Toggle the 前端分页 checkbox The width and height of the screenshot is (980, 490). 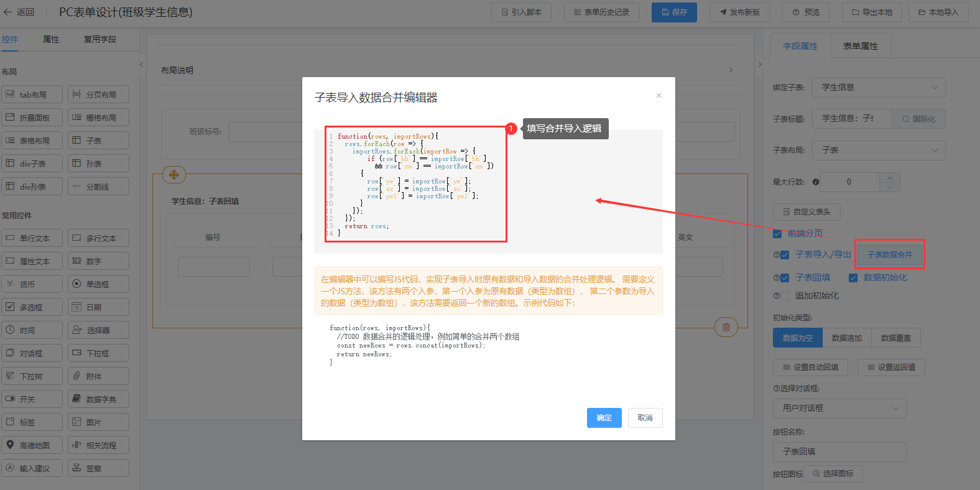(777, 234)
